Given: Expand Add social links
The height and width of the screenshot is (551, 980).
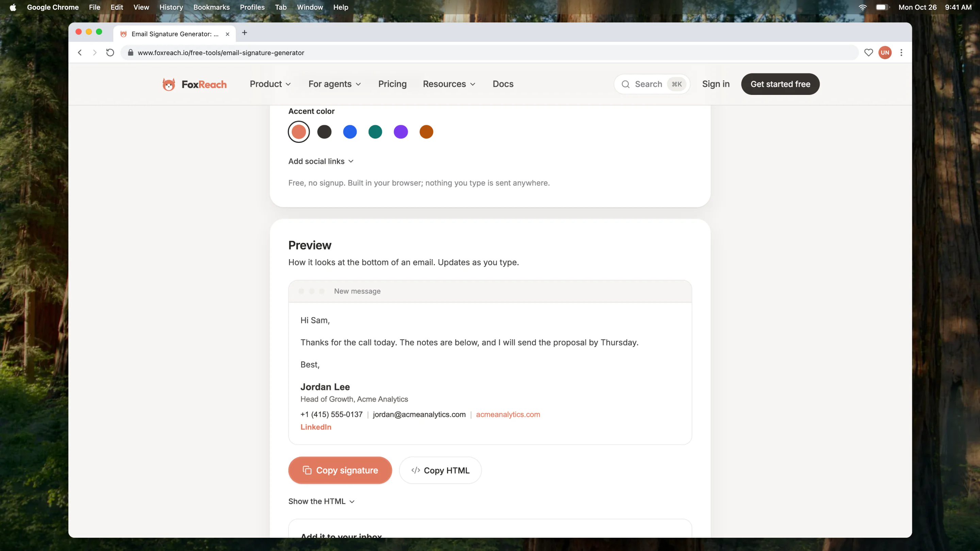Looking at the screenshot, I should click(321, 161).
